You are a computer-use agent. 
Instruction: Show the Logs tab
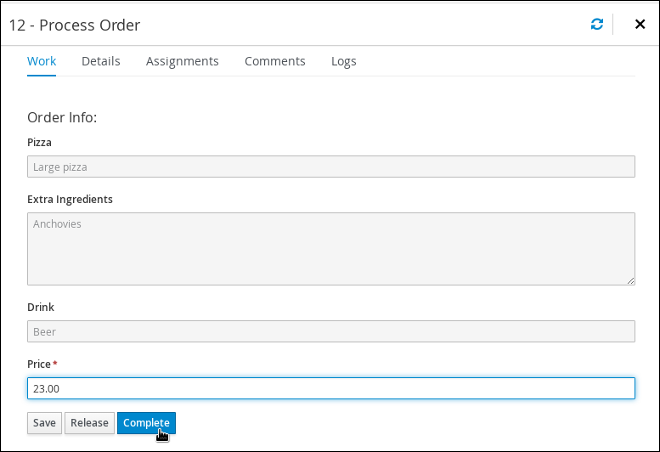pyautogui.click(x=343, y=61)
